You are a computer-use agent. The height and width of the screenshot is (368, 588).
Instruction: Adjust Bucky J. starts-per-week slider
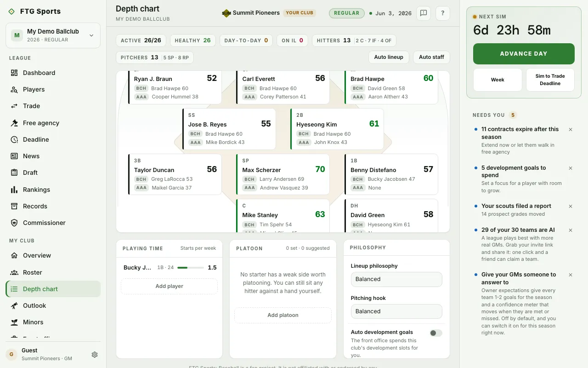[191, 268]
